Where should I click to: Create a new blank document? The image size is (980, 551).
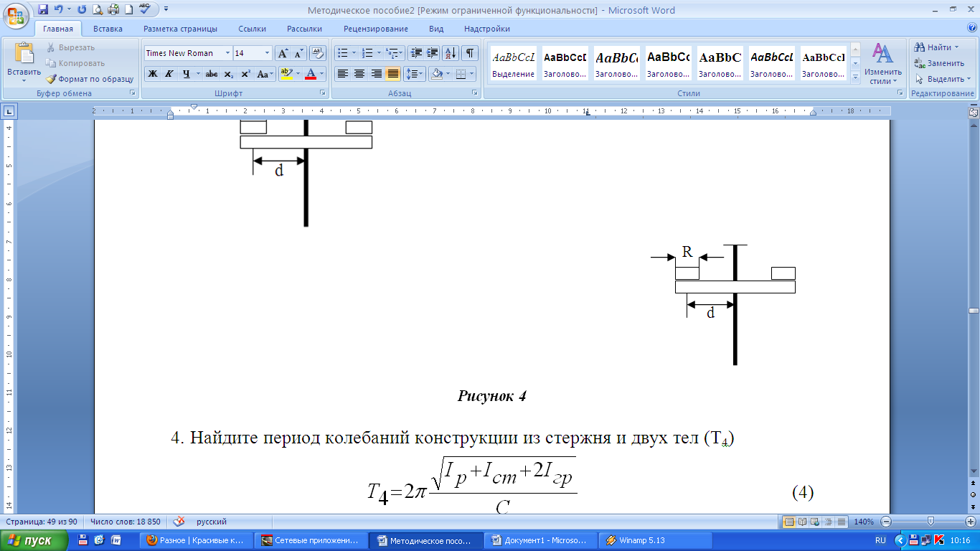(x=128, y=10)
